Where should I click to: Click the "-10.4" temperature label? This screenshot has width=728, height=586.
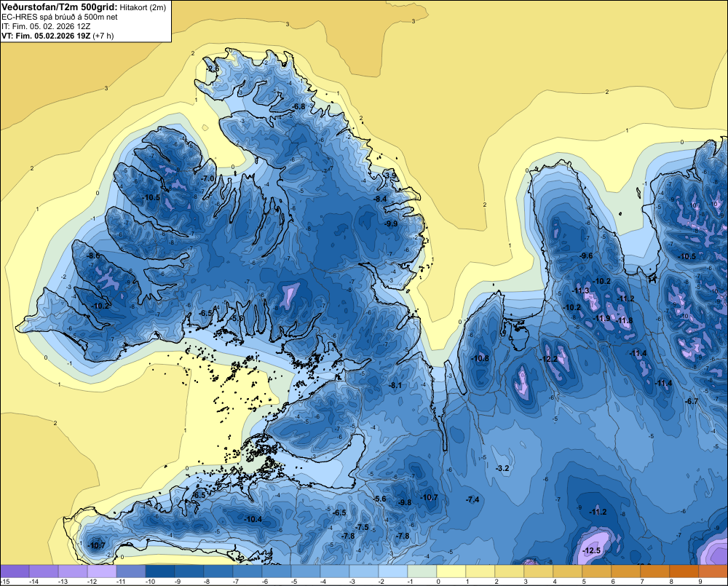point(253,519)
